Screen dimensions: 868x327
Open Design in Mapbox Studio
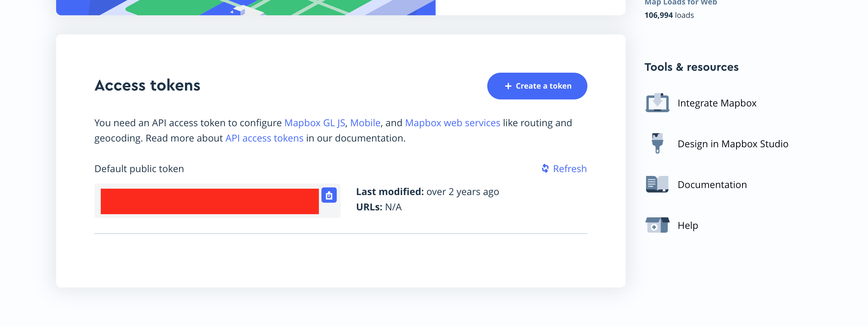[732, 144]
